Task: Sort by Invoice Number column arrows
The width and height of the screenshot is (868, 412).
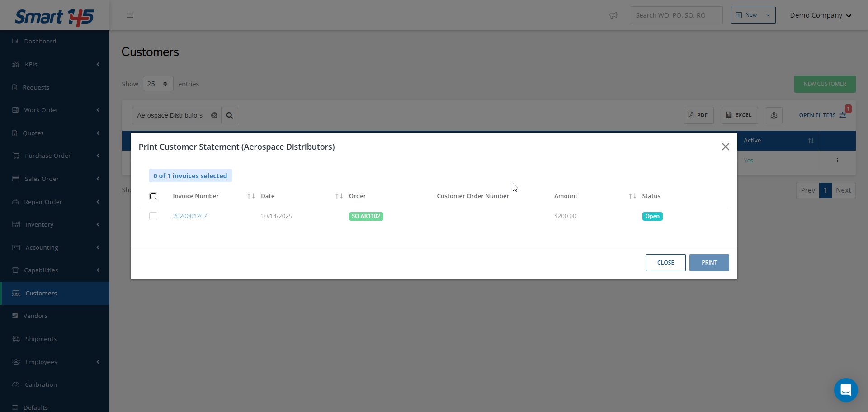Action: coord(251,196)
